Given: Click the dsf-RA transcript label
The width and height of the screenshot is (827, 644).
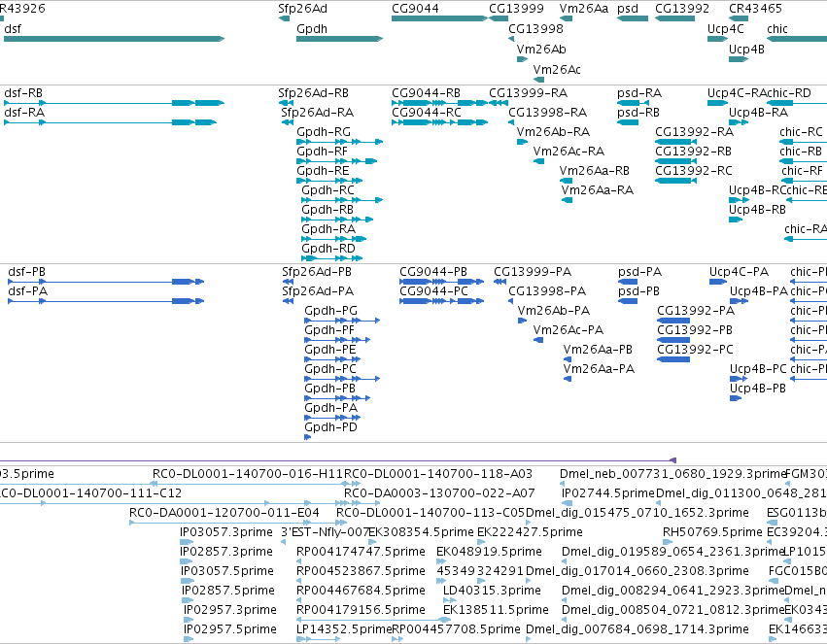Looking at the screenshot, I should click(x=24, y=113).
